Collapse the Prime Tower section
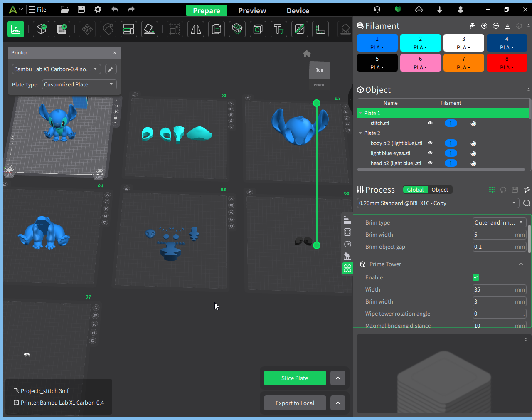 [521, 264]
